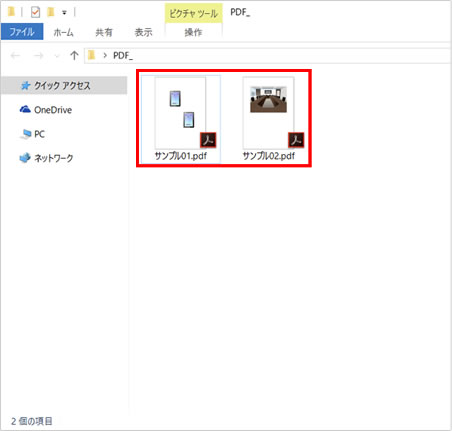Click the Properties checkmark icon in quick access toolbar
The width and height of the screenshot is (452, 431).
click(35, 12)
